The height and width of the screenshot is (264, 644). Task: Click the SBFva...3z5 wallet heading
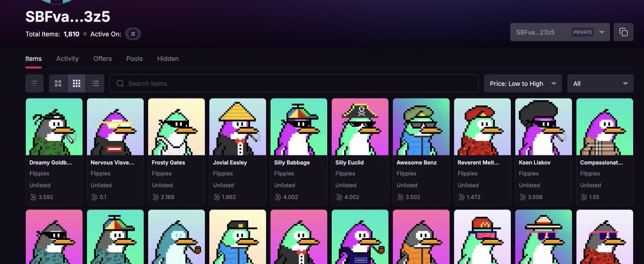68,17
